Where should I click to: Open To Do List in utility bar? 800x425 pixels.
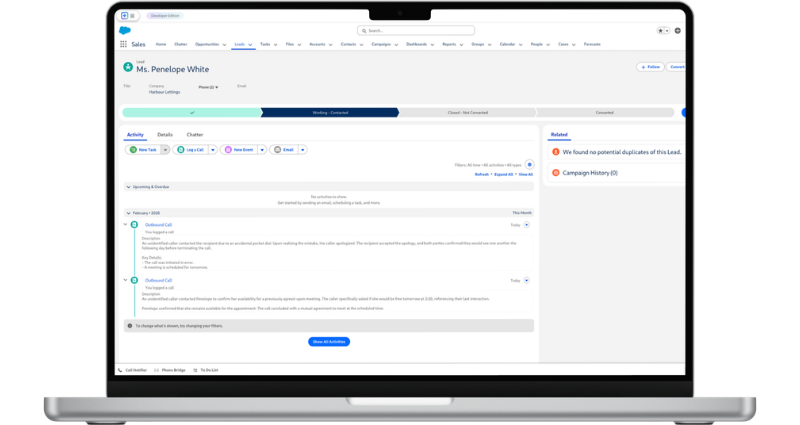[x=206, y=370]
